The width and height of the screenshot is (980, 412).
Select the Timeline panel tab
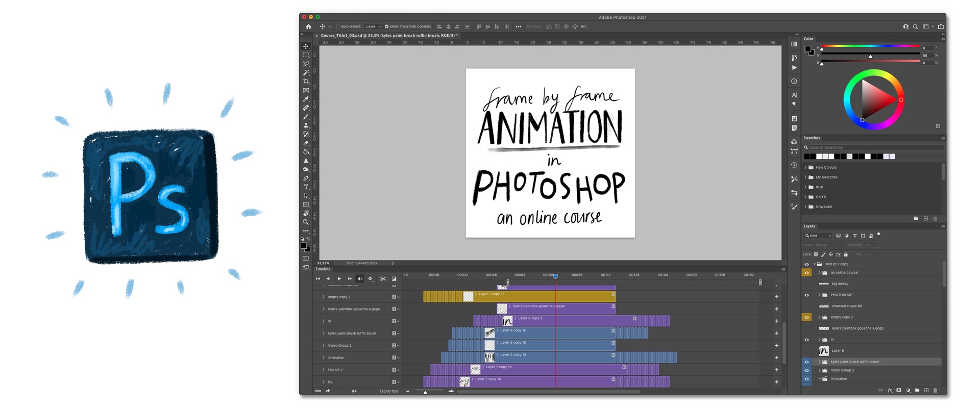click(x=323, y=269)
